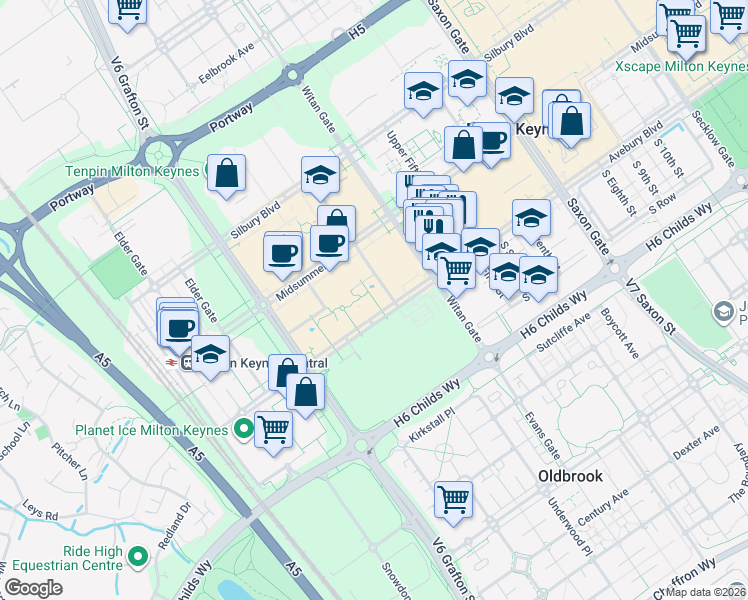Open the Tenpin Milton Keynes place label

pyautogui.click(x=132, y=171)
